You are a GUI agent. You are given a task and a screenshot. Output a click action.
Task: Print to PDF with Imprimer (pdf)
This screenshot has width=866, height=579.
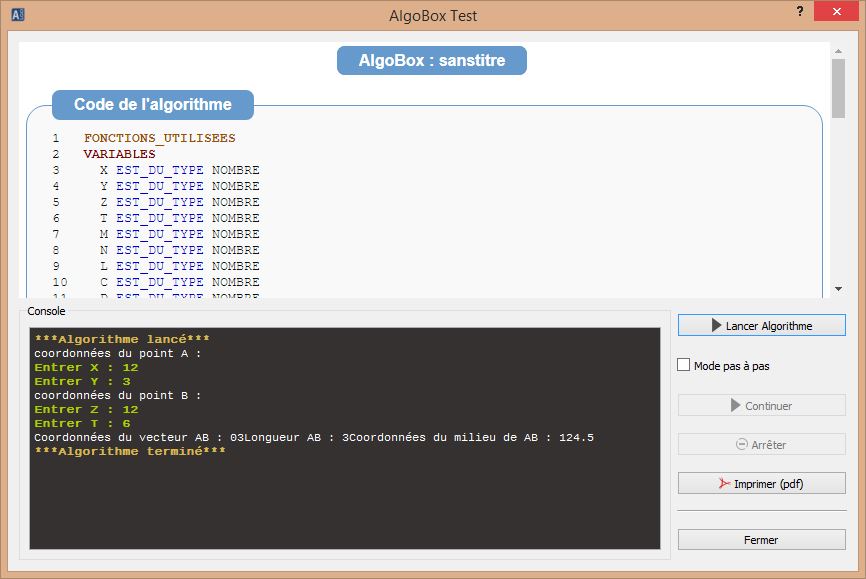(x=762, y=483)
